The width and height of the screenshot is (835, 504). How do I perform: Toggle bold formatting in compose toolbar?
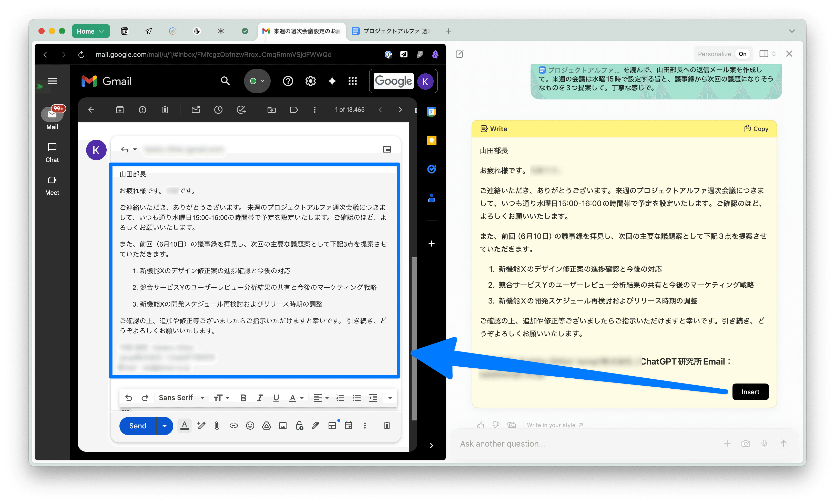point(243,398)
